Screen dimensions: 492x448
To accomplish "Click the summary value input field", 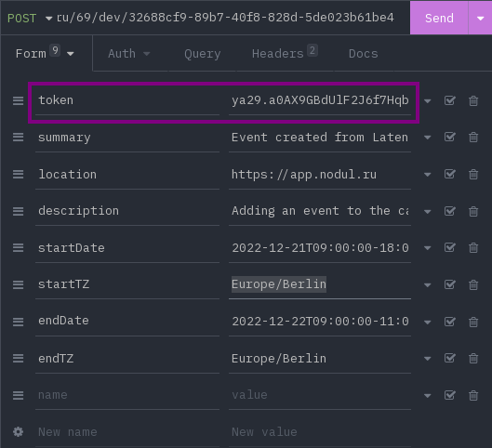I will pyautogui.click(x=320, y=138).
